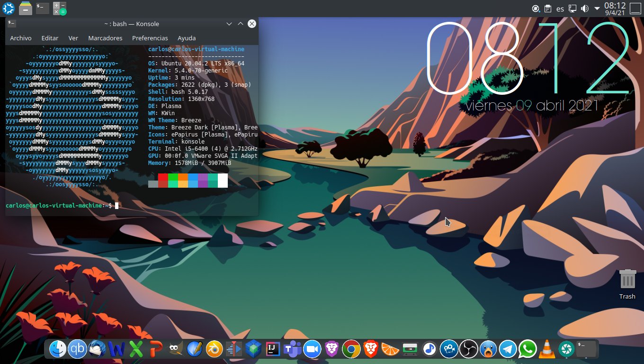This screenshot has width=644, height=364.
Task: Open the Preferencias menu in Konsole
Action: point(150,38)
